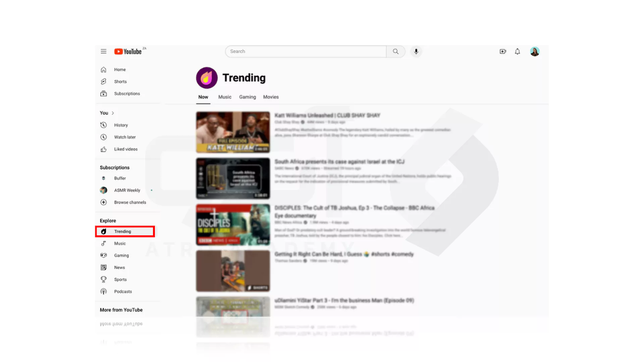The width and height of the screenshot is (644, 362).
Task: Open 'DISCIPLES: The Cult of TB Joshua' title
Action: click(x=355, y=212)
